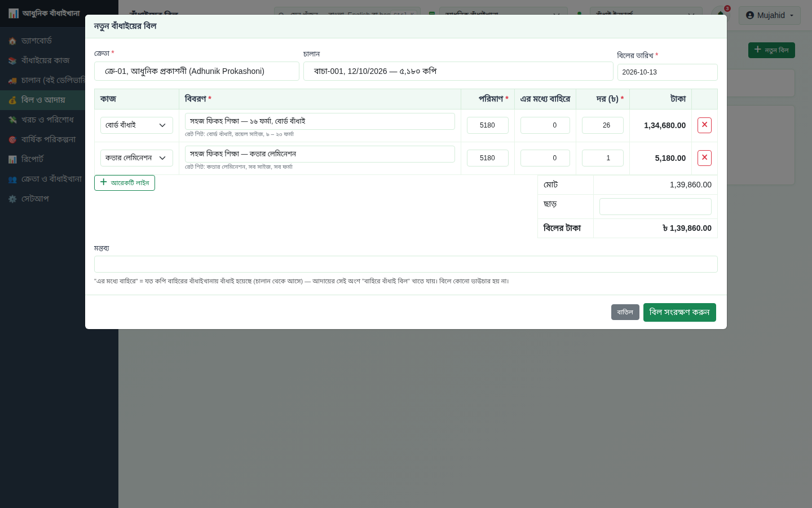Image resolution: width=812 pixels, height=508 pixels.
Task: Edit description সহজ ফিকহ শিক্ষা — ১৬ ফর্মা
Action: tap(320, 121)
